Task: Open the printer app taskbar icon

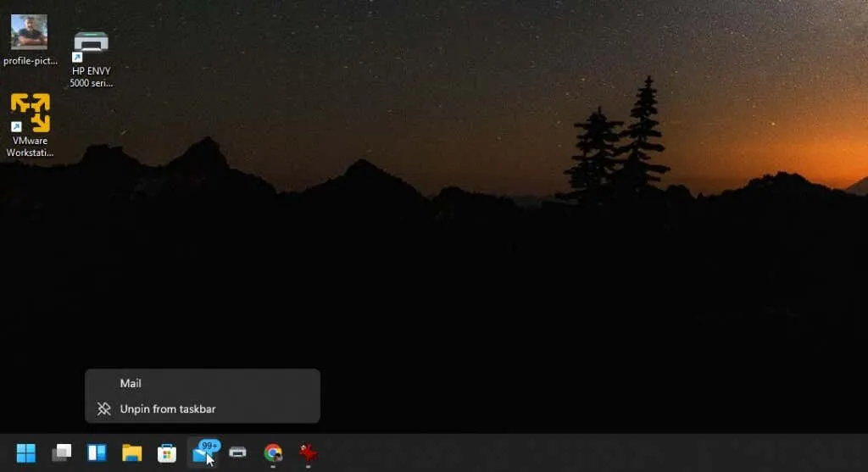Action: pyautogui.click(x=238, y=453)
